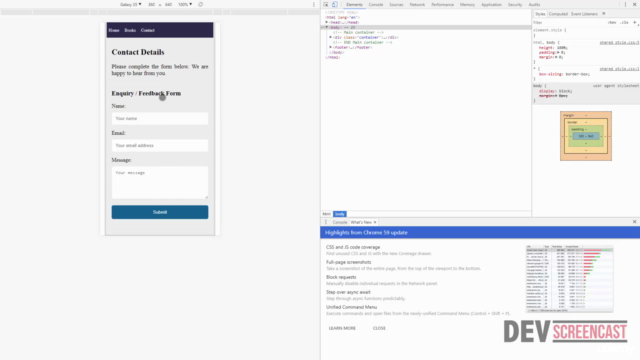Expand the footer element node
The height and width of the screenshot is (360, 640).
click(x=331, y=47)
